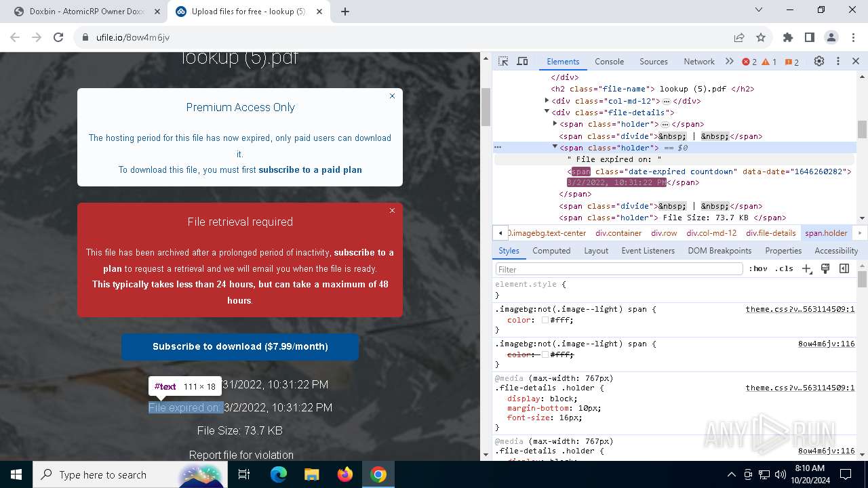
Task: Open color swatch of struck-through color rule
Action: (545, 354)
